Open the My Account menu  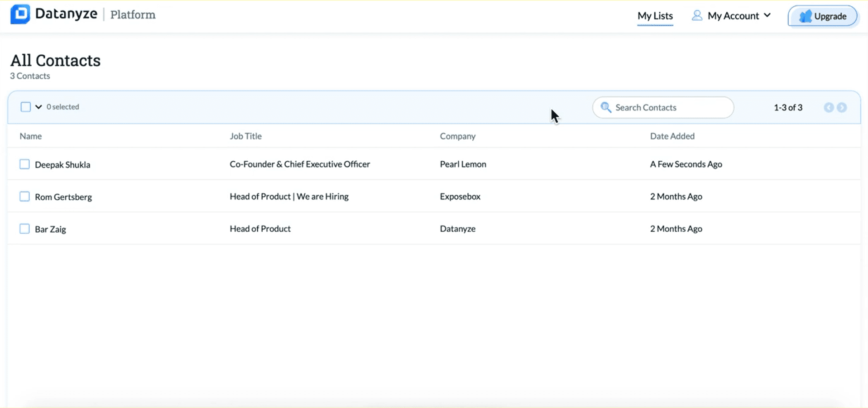tap(731, 16)
